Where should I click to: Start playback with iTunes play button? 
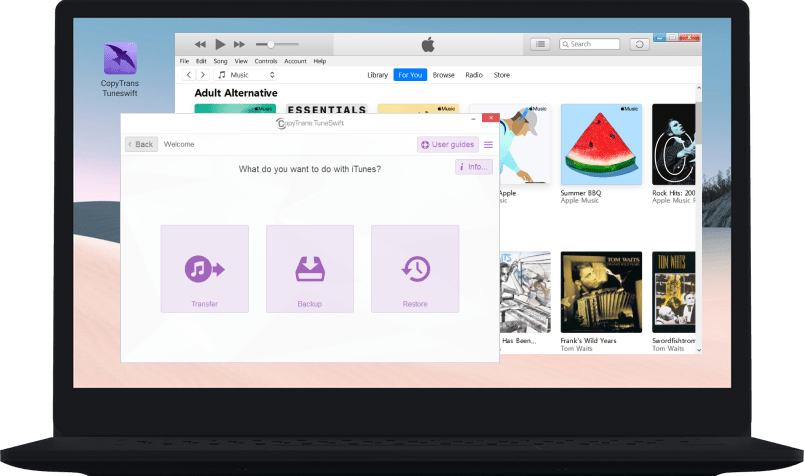click(x=220, y=44)
